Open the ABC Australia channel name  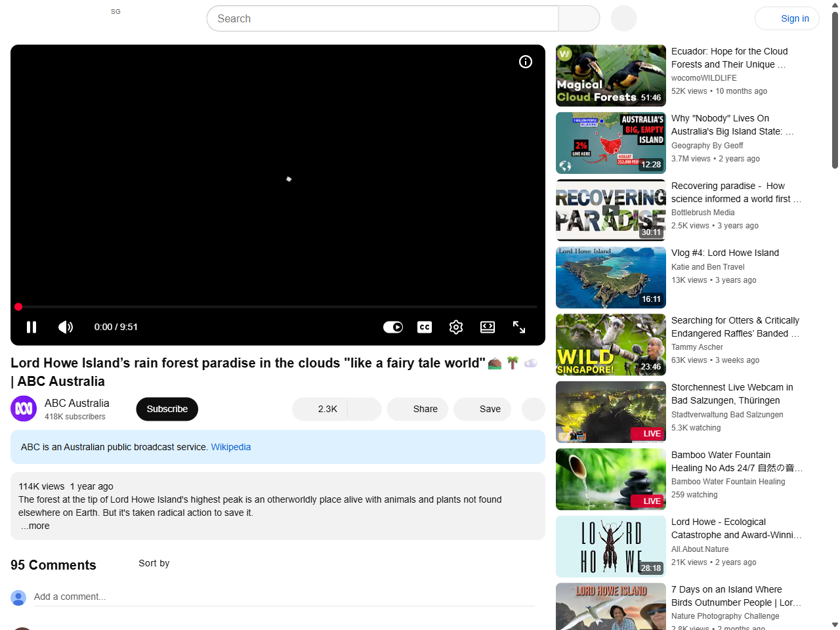[77, 403]
